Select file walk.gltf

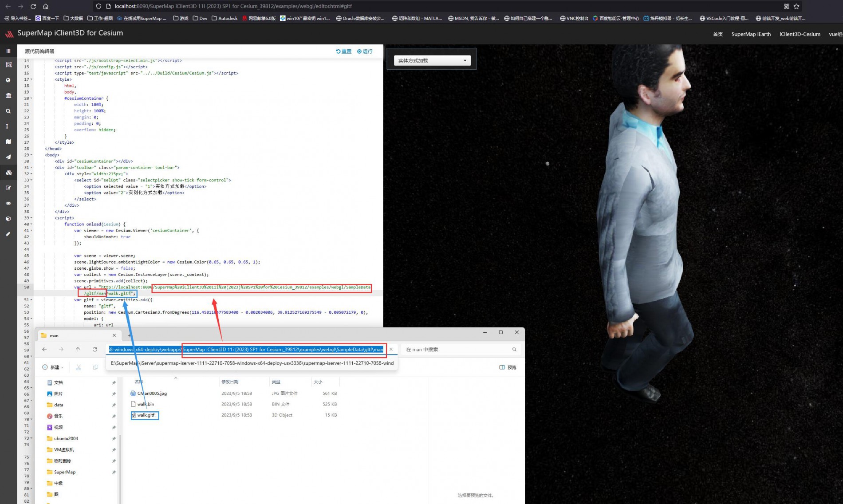pyautogui.click(x=143, y=415)
